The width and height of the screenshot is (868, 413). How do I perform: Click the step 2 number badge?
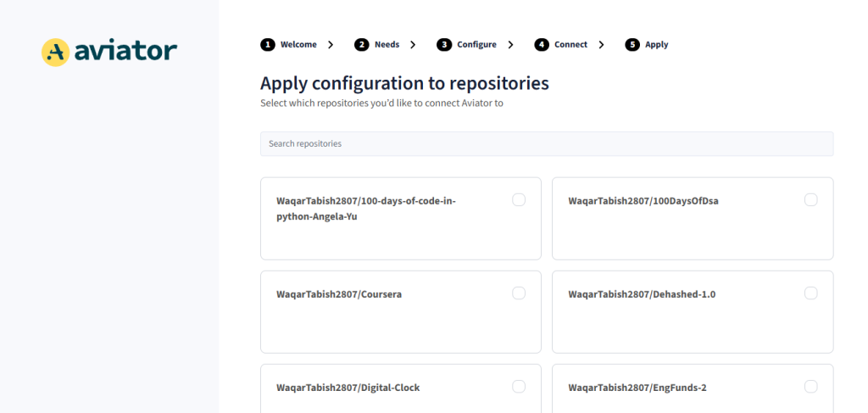point(361,45)
